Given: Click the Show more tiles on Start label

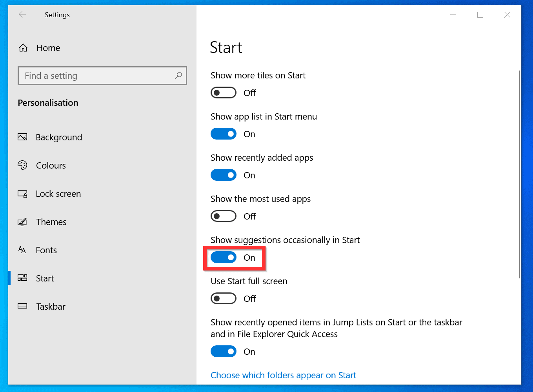Looking at the screenshot, I should click(x=258, y=75).
